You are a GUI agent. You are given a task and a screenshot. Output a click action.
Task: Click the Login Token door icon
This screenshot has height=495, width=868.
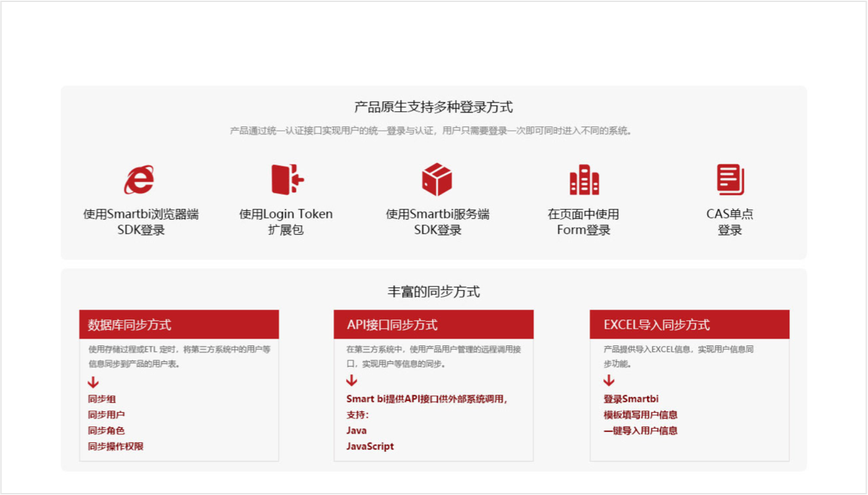point(287,180)
